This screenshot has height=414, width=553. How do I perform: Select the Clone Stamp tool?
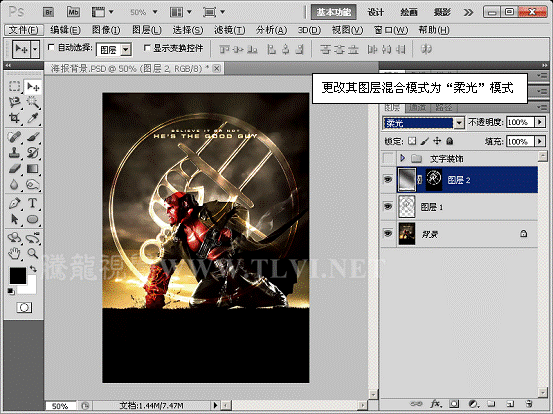point(14,152)
